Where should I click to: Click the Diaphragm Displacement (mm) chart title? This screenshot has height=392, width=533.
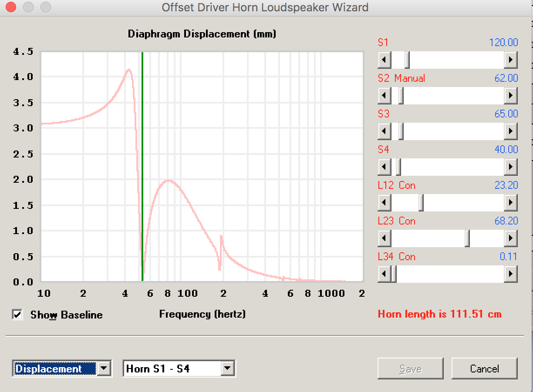coord(202,34)
